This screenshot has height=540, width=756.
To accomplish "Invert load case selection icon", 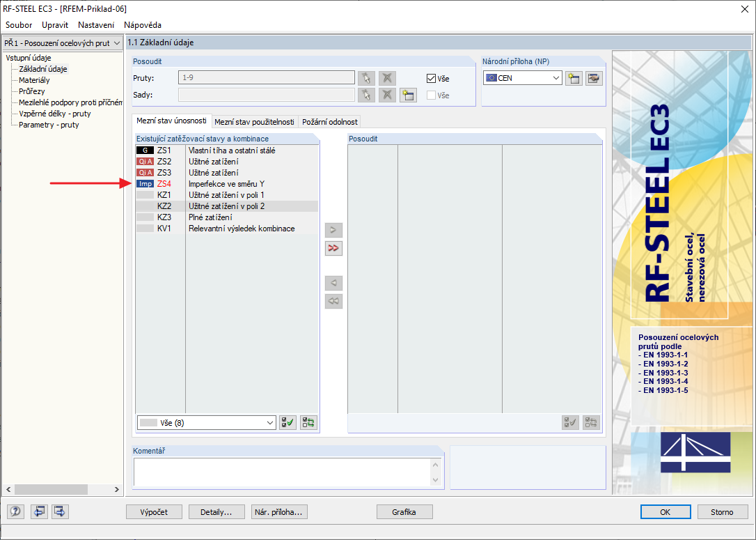I will (308, 423).
